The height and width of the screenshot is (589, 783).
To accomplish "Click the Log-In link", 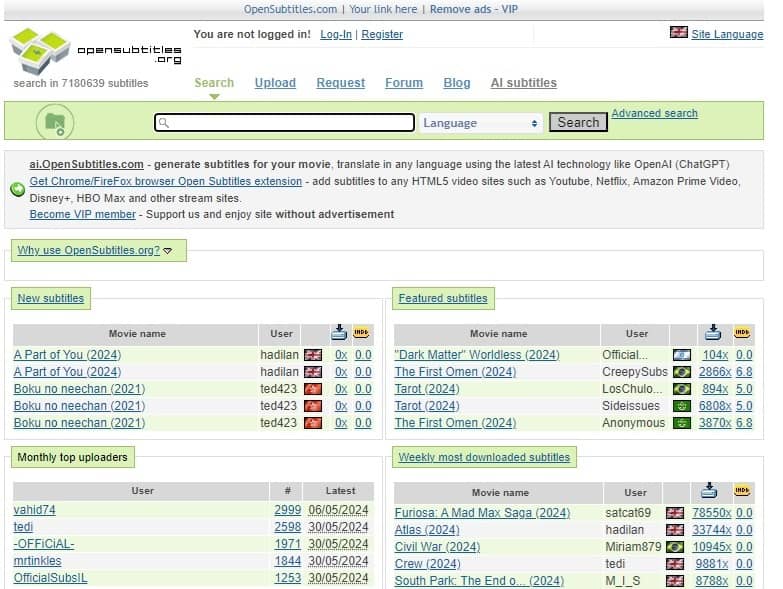I will 336,34.
